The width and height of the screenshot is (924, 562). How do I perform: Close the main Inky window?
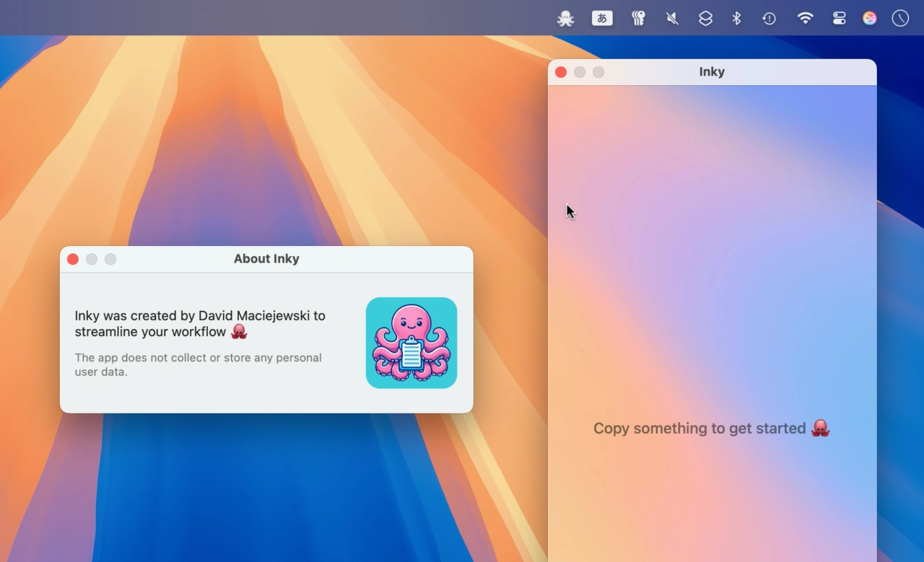pyautogui.click(x=561, y=72)
